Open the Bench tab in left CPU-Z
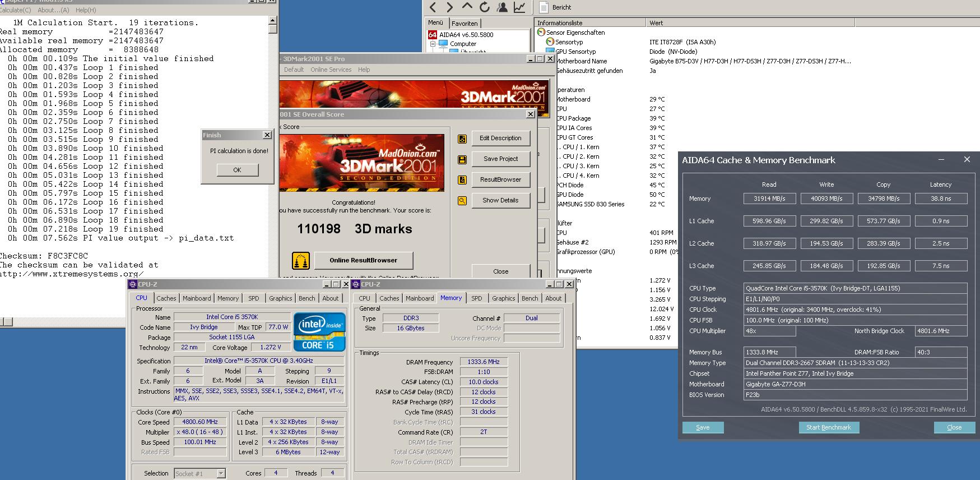Image resolution: width=980 pixels, height=480 pixels. coord(306,298)
